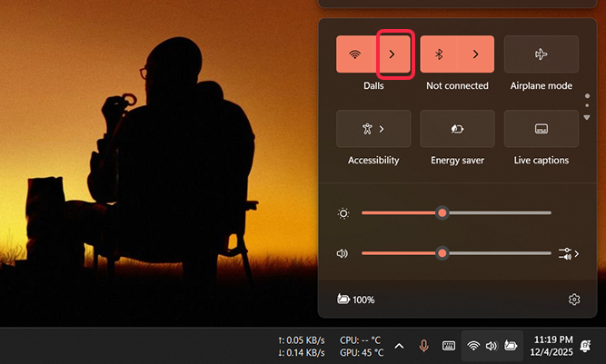Open the Wi-Fi network list chevron

[392, 54]
